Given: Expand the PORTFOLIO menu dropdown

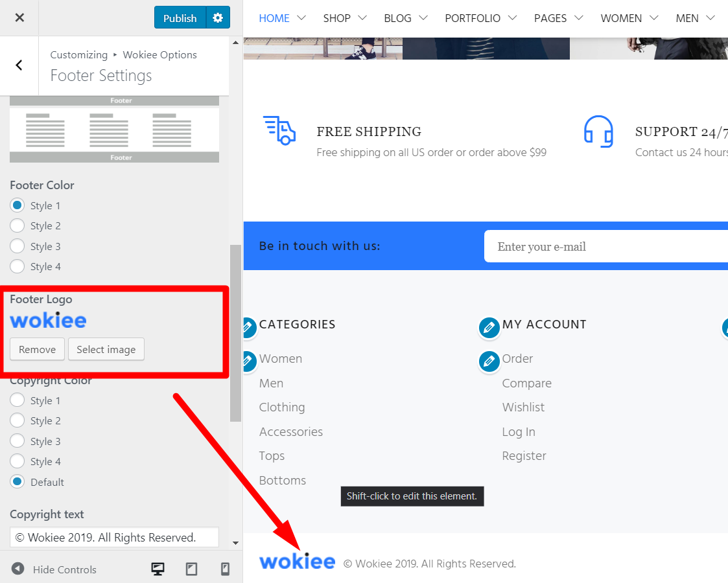Looking at the screenshot, I should click(x=480, y=18).
